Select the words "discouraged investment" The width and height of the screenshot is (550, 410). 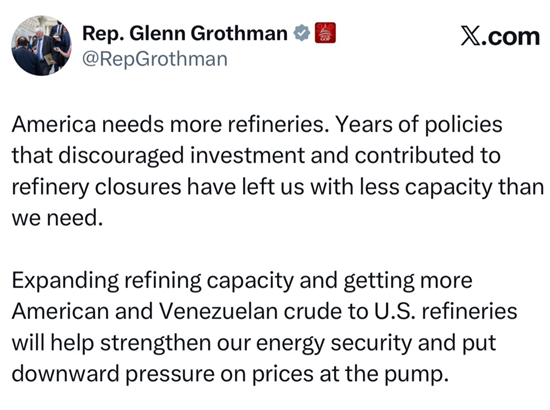[182, 156]
